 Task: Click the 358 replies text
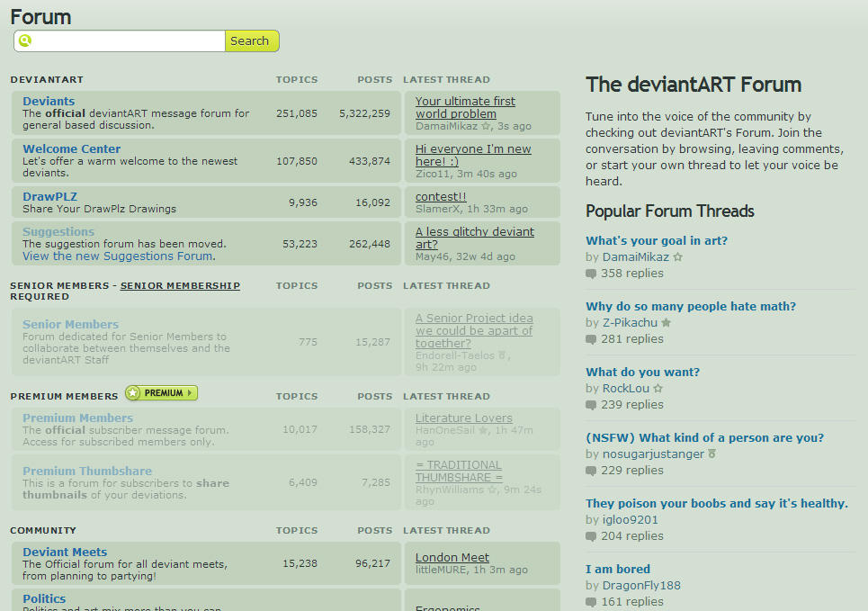(632, 273)
